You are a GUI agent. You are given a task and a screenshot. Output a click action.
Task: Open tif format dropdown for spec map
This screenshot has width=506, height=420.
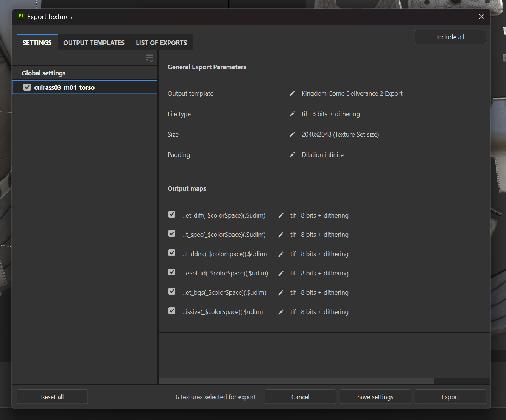click(x=293, y=235)
